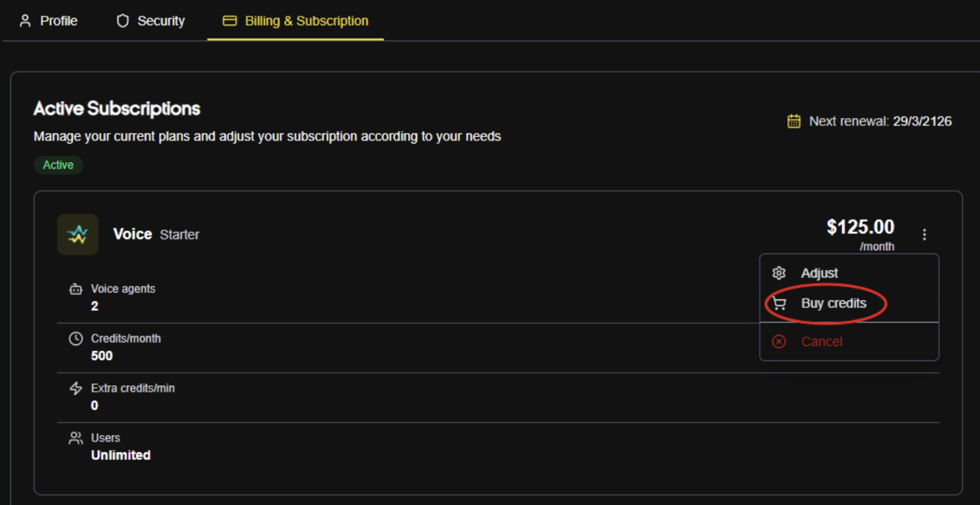Click the red cancel circle icon
Image resolution: width=980 pixels, height=505 pixels.
click(779, 341)
